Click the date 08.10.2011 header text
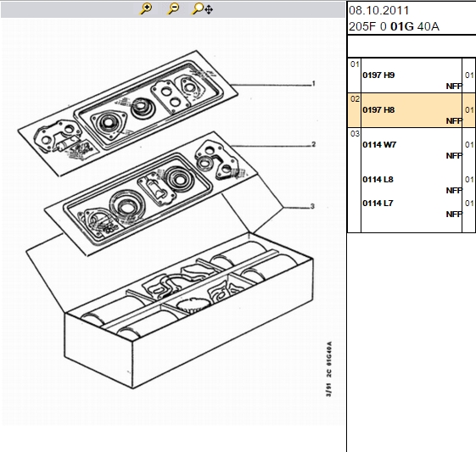The width and height of the screenshot is (476, 452). click(379, 11)
